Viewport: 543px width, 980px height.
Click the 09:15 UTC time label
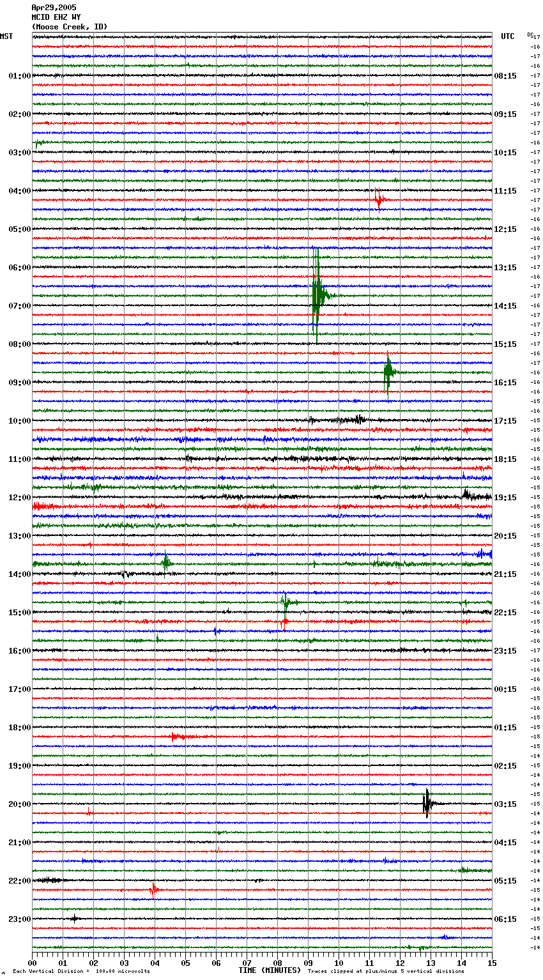pyautogui.click(x=505, y=114)
